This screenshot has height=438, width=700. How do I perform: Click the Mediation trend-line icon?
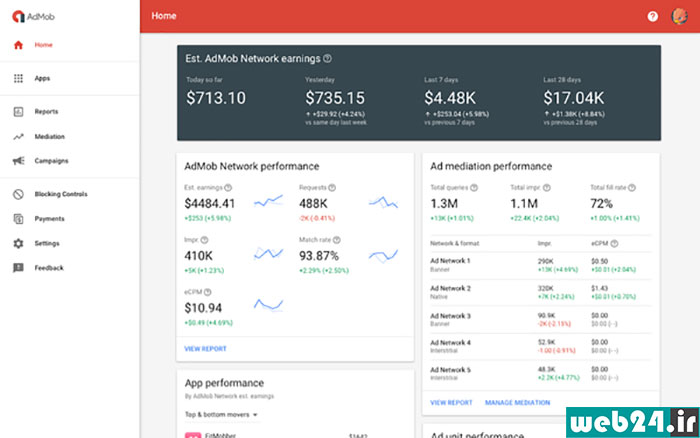18,137
